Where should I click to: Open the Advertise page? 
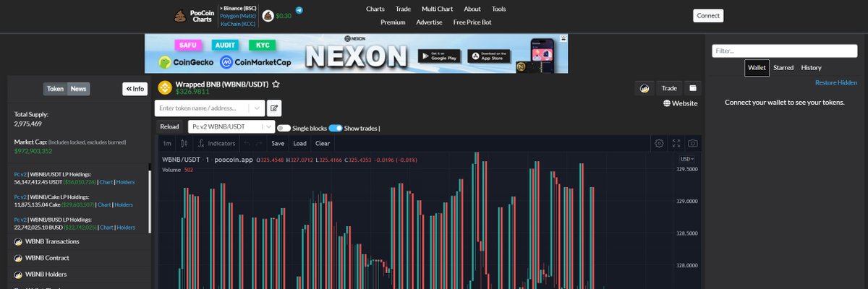[x=430, y=22]
